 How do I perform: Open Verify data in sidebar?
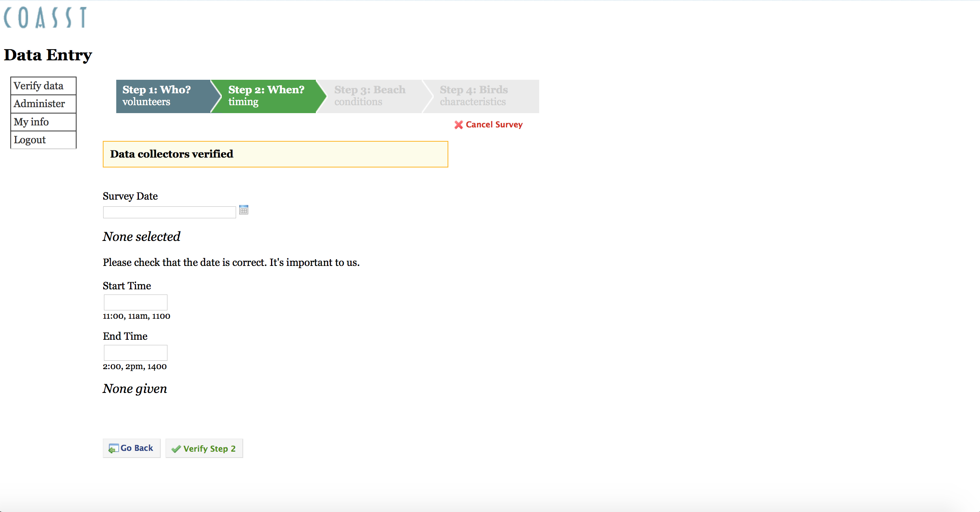click(43, 86)
